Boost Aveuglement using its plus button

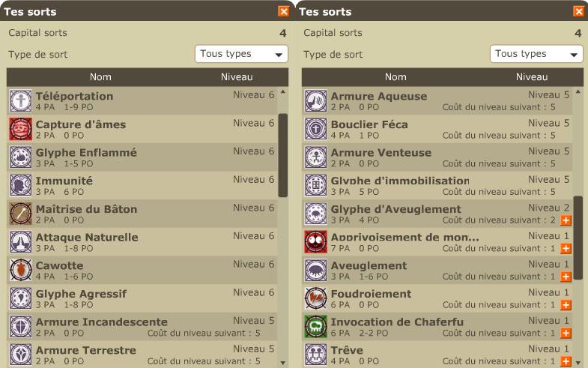[566, 277]
